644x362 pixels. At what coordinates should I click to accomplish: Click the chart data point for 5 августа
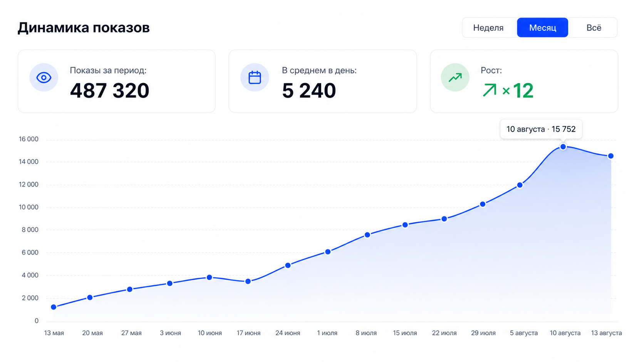(520, 185)
